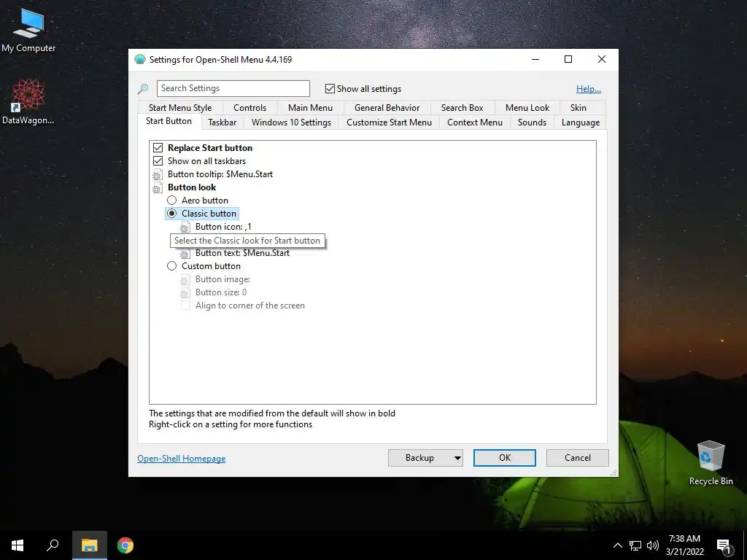The height and width of the screenshot is (560, 747).
Task: Click the Cancel button
Action: click(x=578, y=458)
